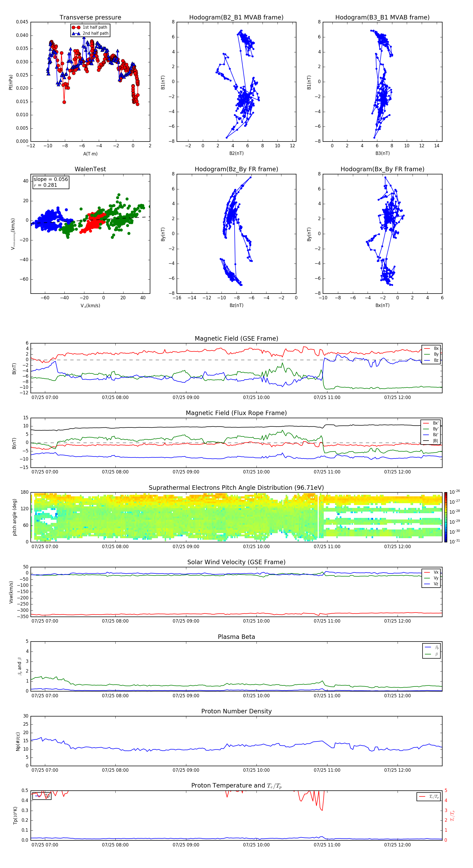Click the "r = 0.281" annotation
This screenshot has height=868, width=473.
coord(45,185)
